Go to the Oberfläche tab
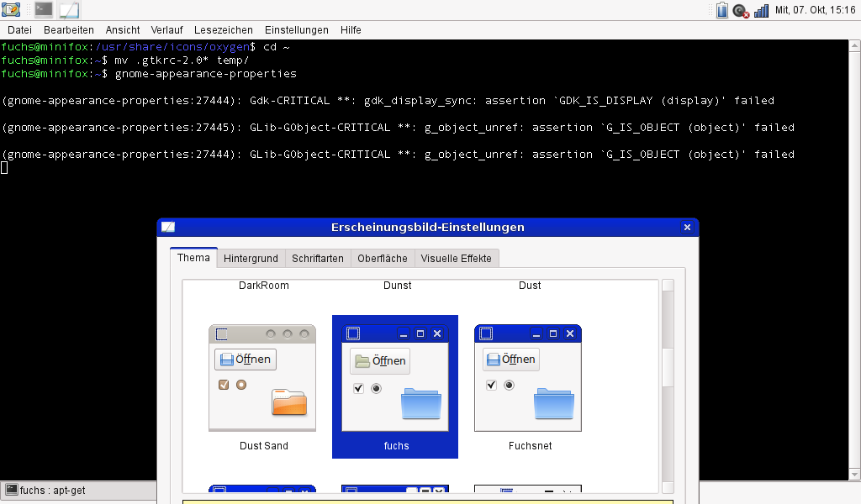 pos(383,259)
